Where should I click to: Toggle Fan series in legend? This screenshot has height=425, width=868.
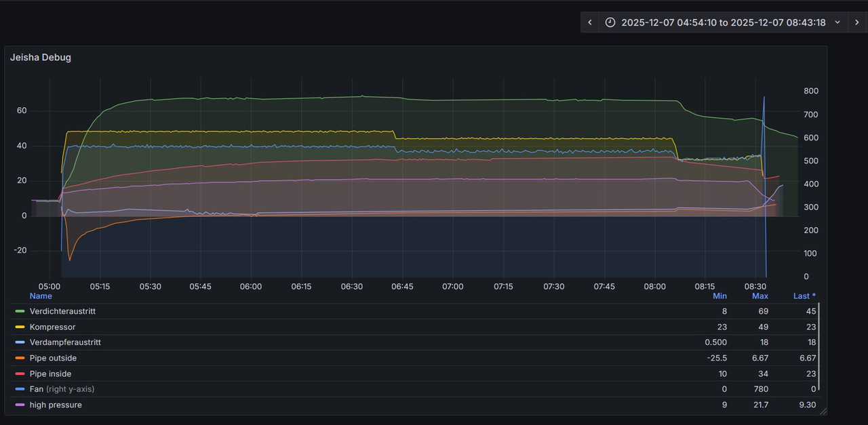62,390
